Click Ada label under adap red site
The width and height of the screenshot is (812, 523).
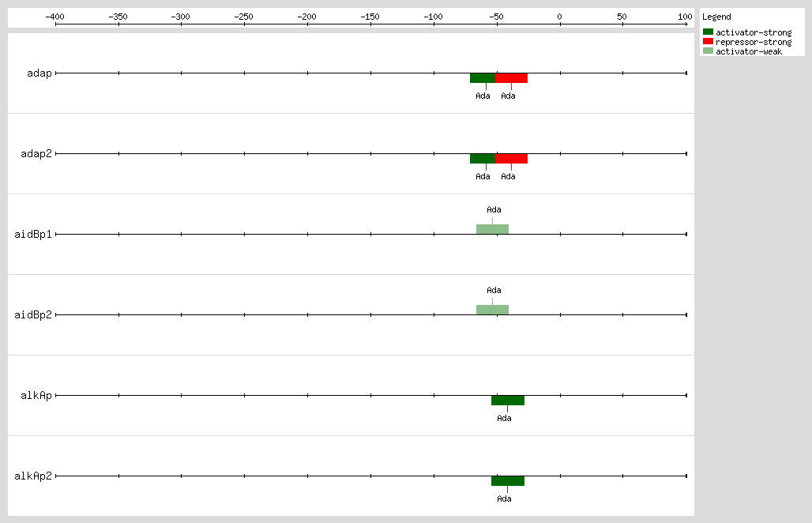click(x=508, y=96)
